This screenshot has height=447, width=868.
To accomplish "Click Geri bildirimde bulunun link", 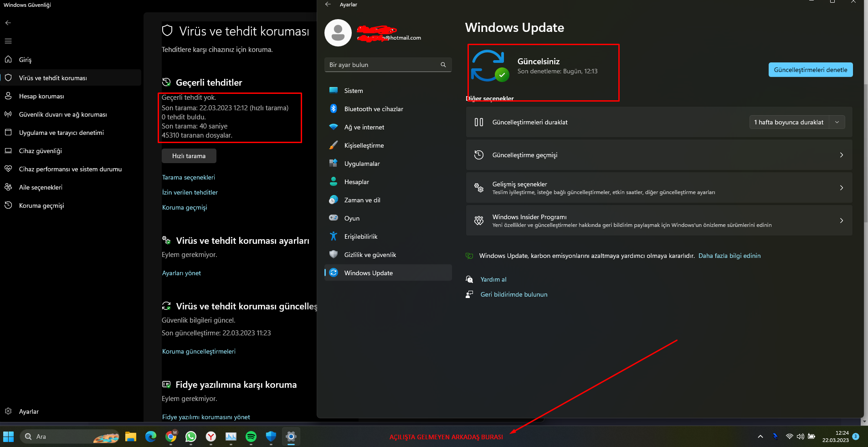I will [x=514, y=294].
